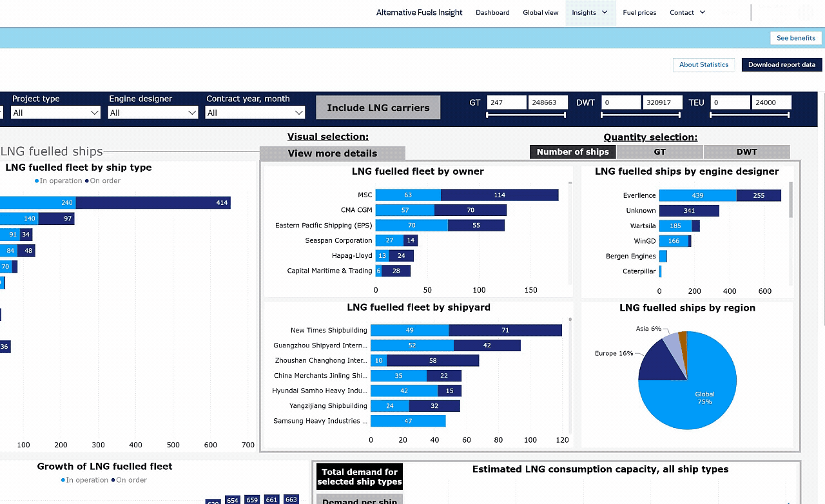
Task: Click Wartsila in-operation bar 185
Action: [675, 226]
